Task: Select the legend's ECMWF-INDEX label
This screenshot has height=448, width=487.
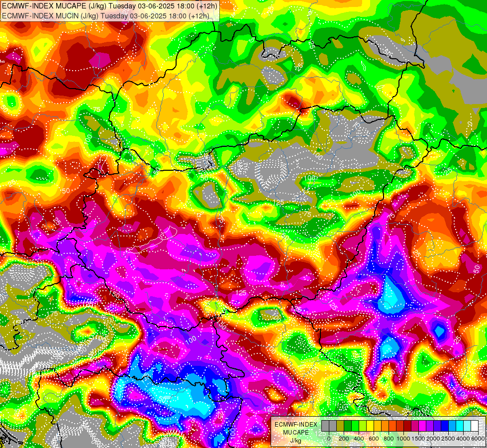Action: pos(296,425)
